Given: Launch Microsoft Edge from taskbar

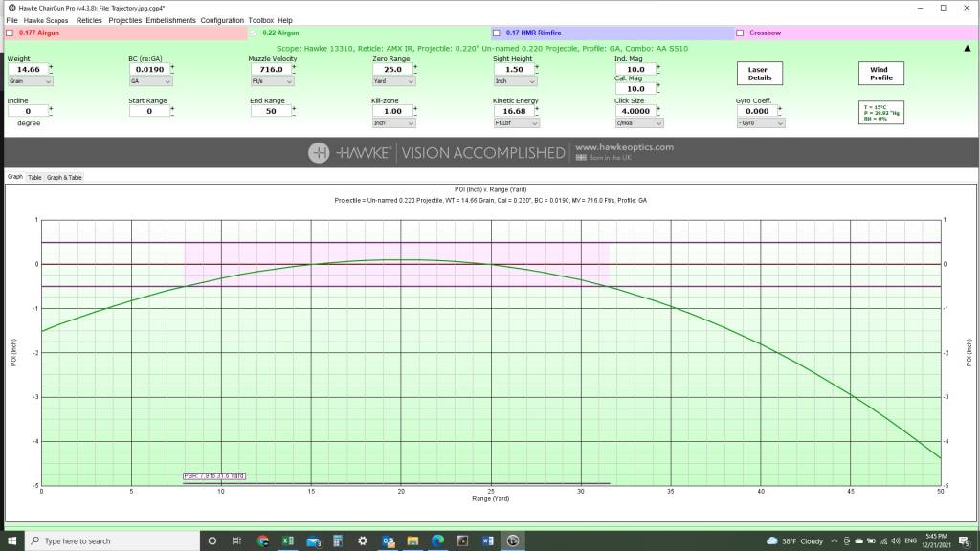Looking at the screenshot, I should [437, 541].
